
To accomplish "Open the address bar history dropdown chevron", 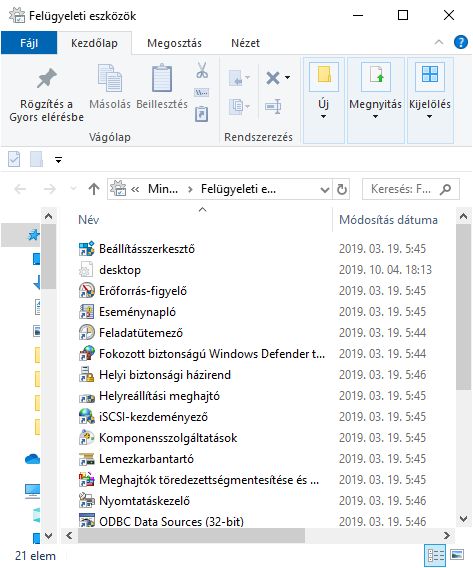I will [325, 189].
